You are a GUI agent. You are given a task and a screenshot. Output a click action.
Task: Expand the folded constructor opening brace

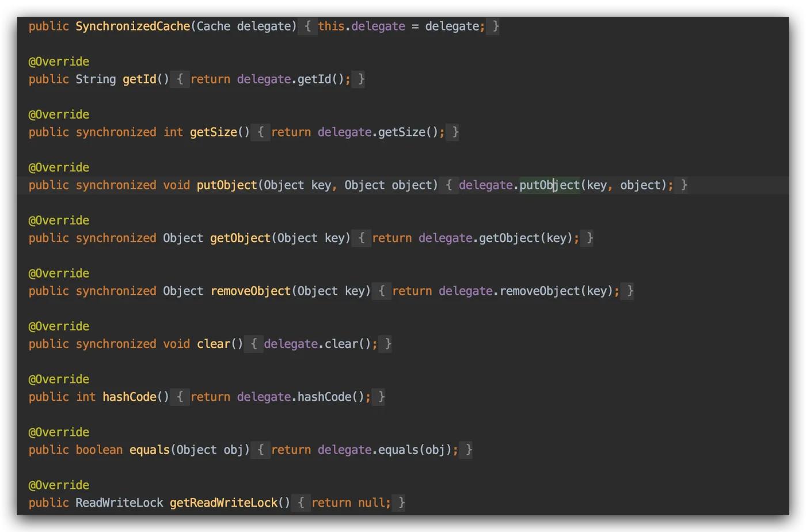pos(308,26)
